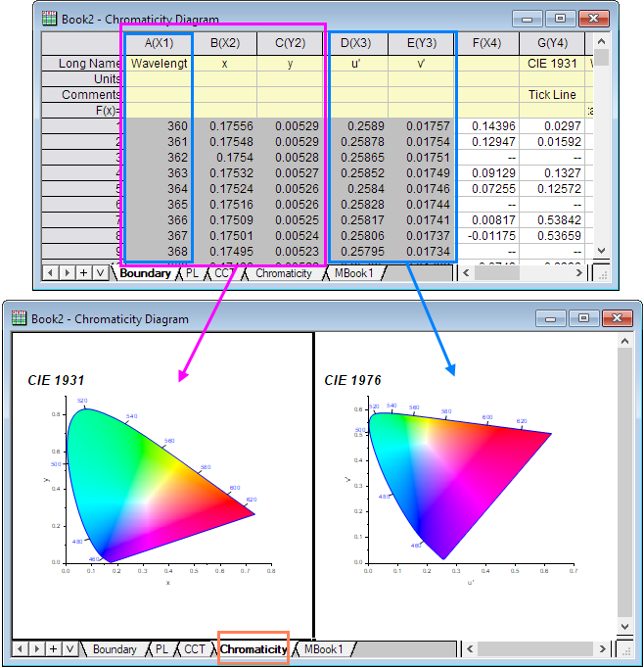
Task: Go to next sheet in top window
Action: pos(67,273)
